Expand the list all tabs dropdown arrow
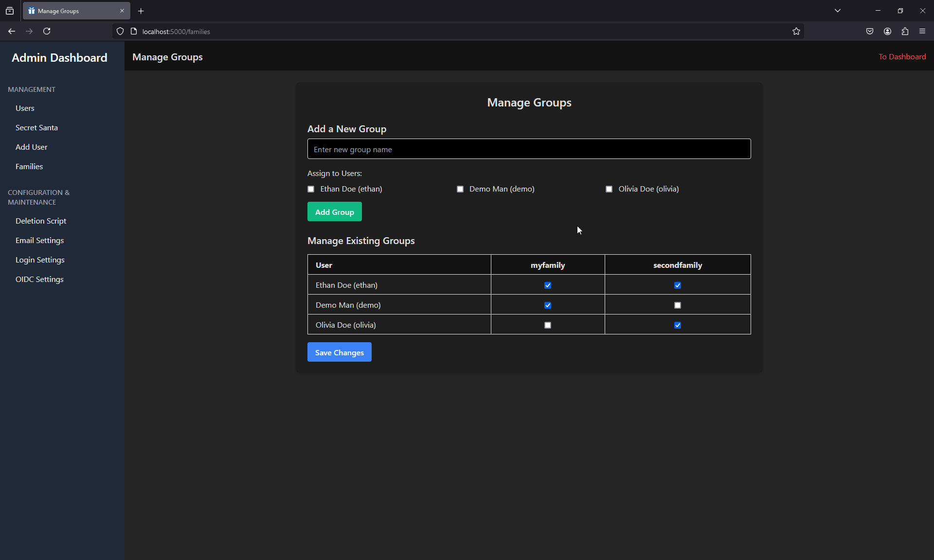Screen dimensions: 934x560 point(838,11)
